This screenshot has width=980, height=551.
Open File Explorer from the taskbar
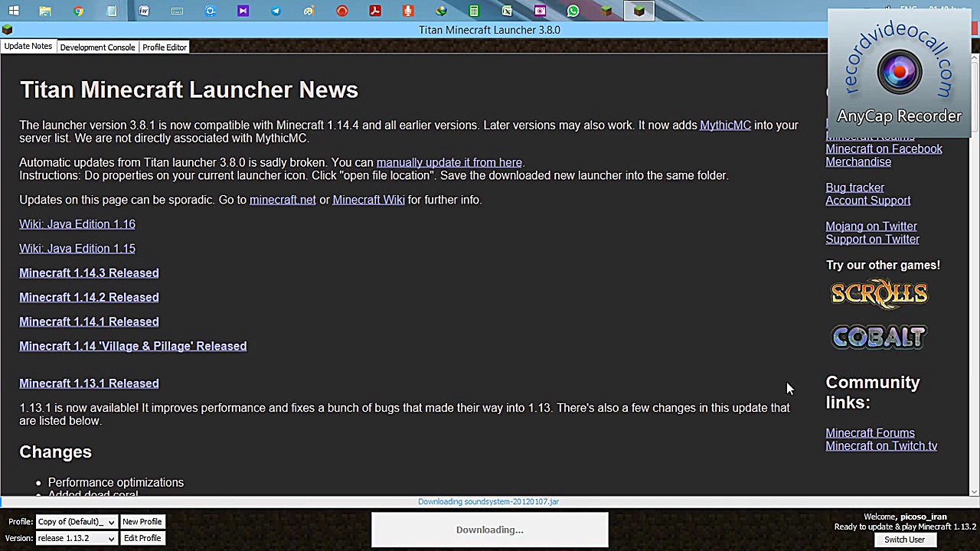(x=45, y=11)
